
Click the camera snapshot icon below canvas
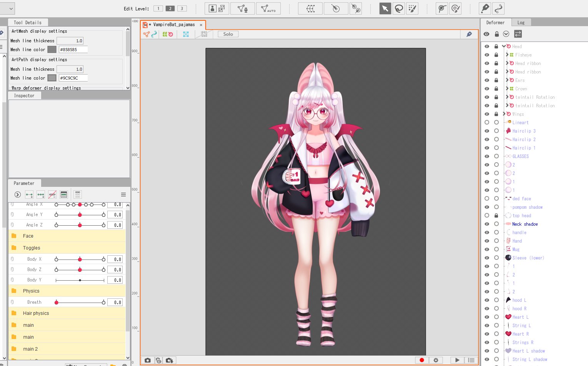click(148, 360)
